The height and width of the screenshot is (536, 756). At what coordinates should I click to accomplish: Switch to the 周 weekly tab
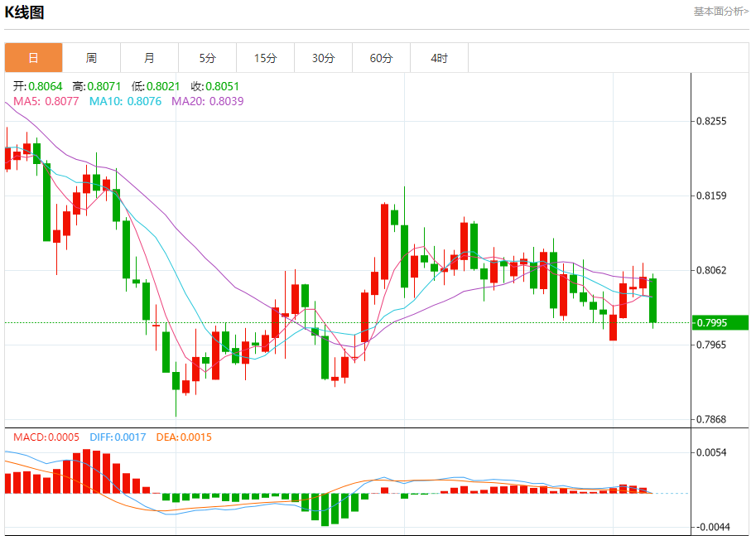(x=91, y=58)
